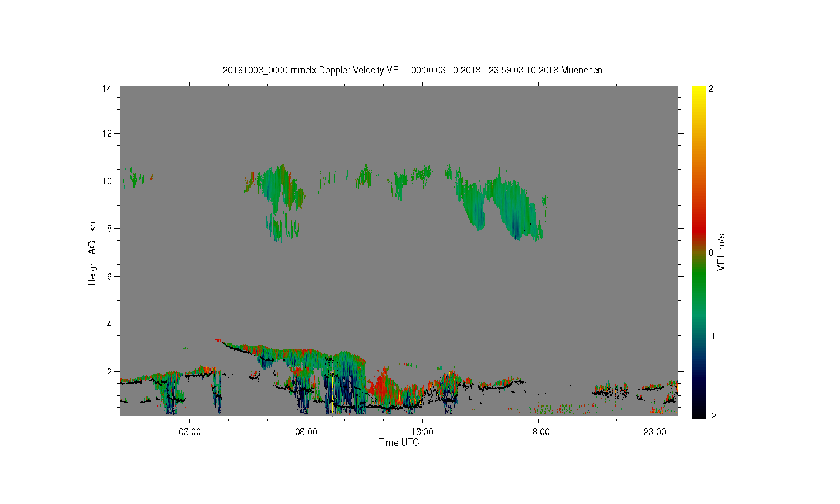Image resolution: width=840 pixels, height=504 pixels.
Task: Click the height tick label 6
Action: click(x=109, y=276)
